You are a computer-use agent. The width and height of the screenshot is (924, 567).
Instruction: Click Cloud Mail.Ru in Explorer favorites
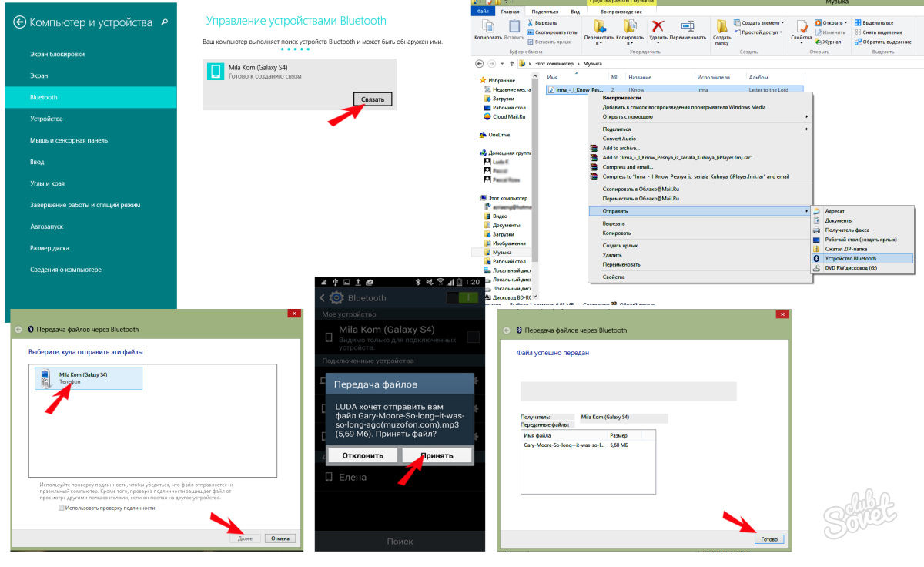(x=504, y=116)
